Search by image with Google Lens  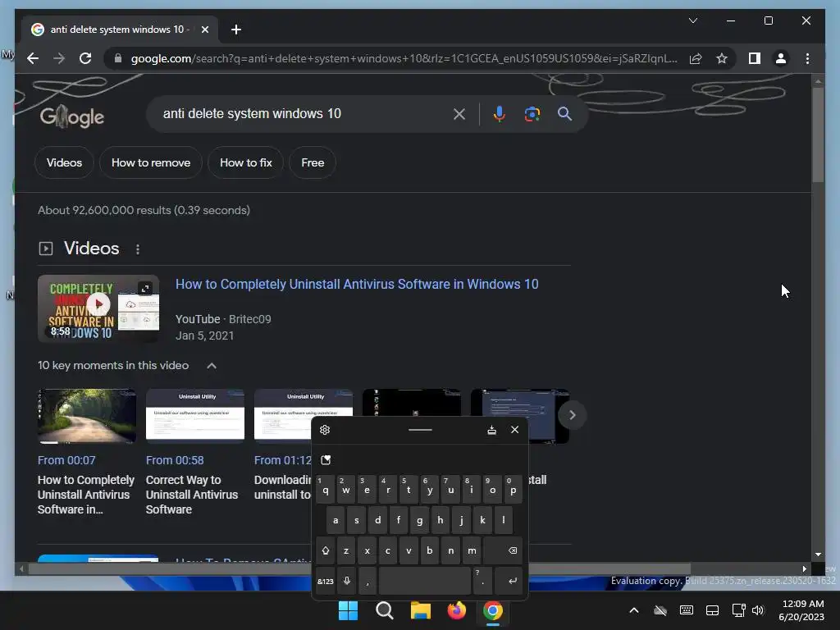[532, 113]
